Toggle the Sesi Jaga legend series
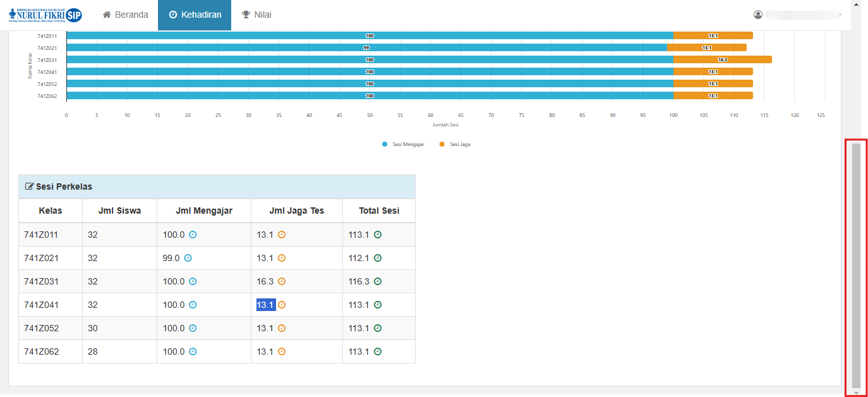 455,144
